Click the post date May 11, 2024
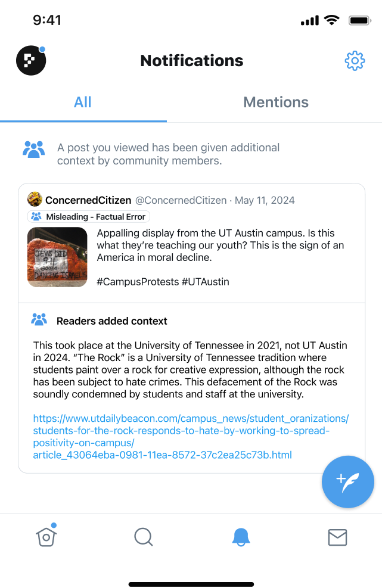Image resolution: width=382 pixels, height=588 pixels. pyautogui.click(x=265, y=200)
